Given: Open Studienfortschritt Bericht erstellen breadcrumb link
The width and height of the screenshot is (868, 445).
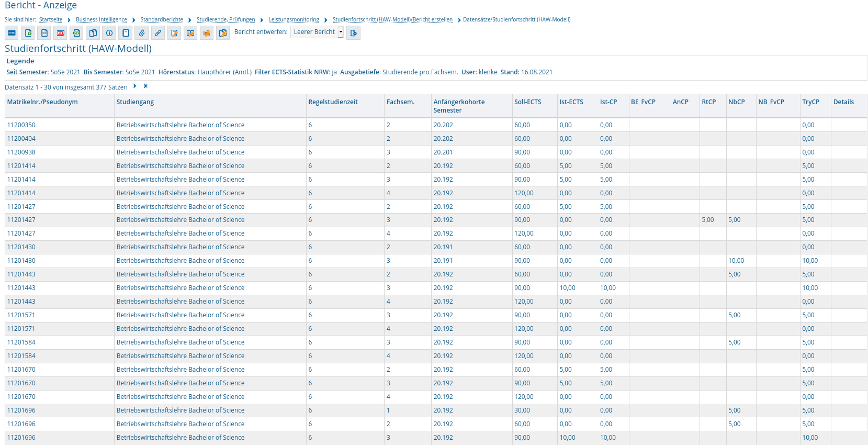Looking at the screenshot, I should click(x=392, y=20).
